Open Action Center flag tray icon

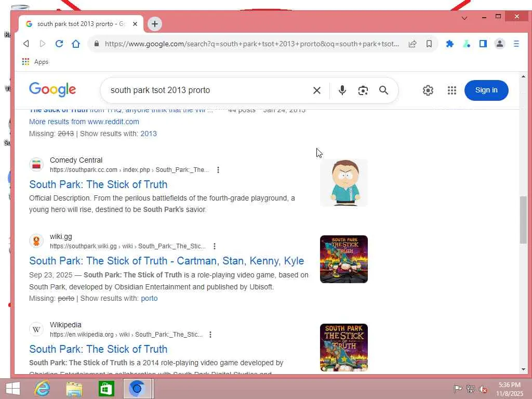click(x=458, y=389)
